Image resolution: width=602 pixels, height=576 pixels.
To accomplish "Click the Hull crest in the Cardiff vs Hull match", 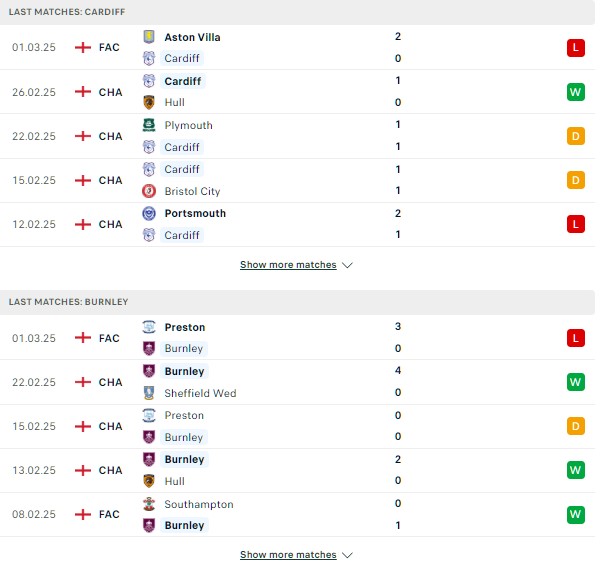I will click(149, 103).
